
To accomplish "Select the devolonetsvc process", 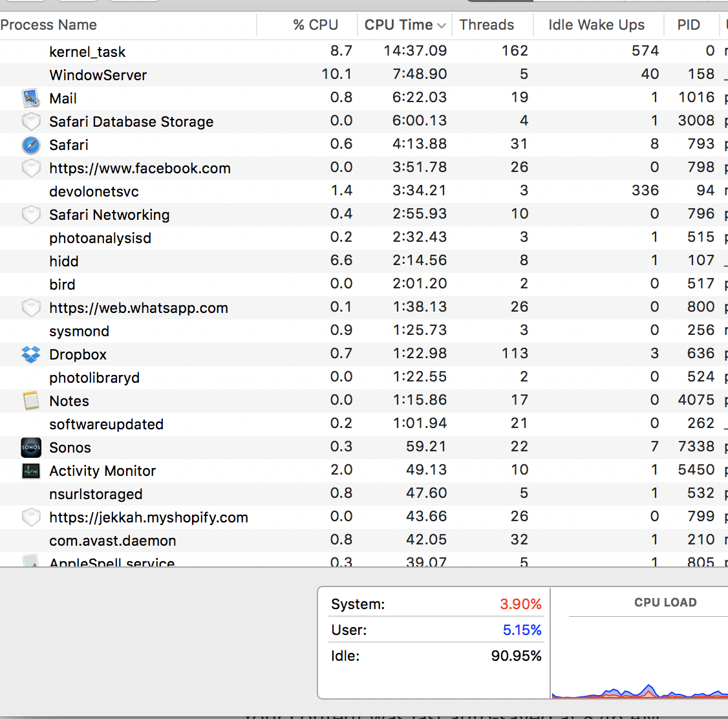I will [x=94, y=191].
